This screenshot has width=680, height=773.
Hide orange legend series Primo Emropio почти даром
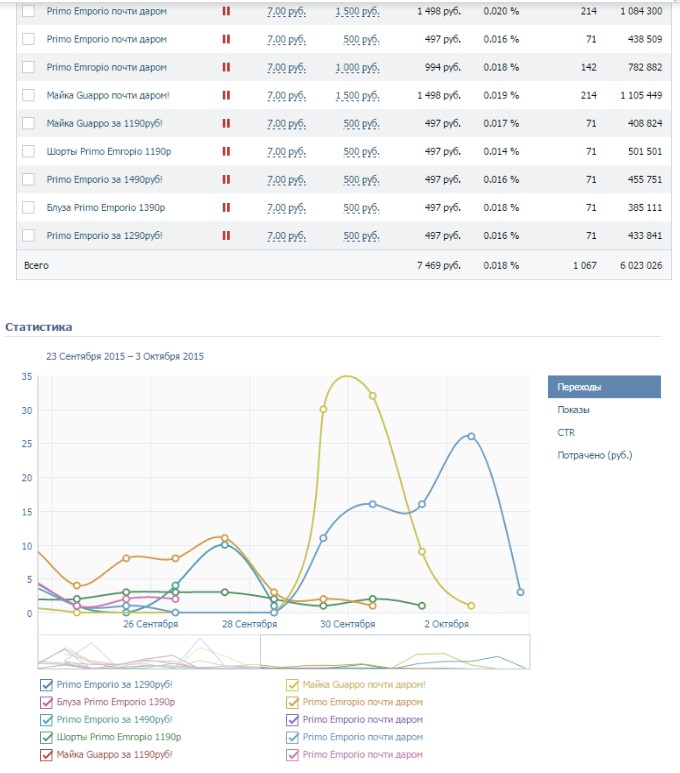292,702
